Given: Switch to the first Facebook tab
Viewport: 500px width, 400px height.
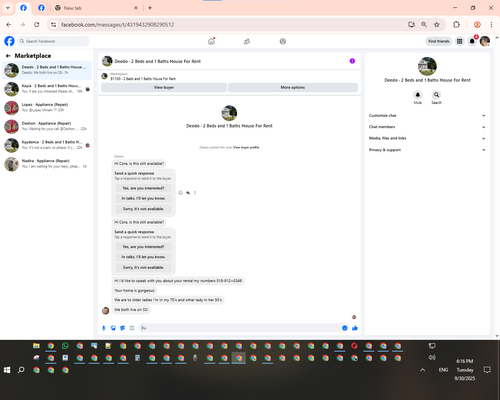Looking at the screenshot, I should coord(23,8).
